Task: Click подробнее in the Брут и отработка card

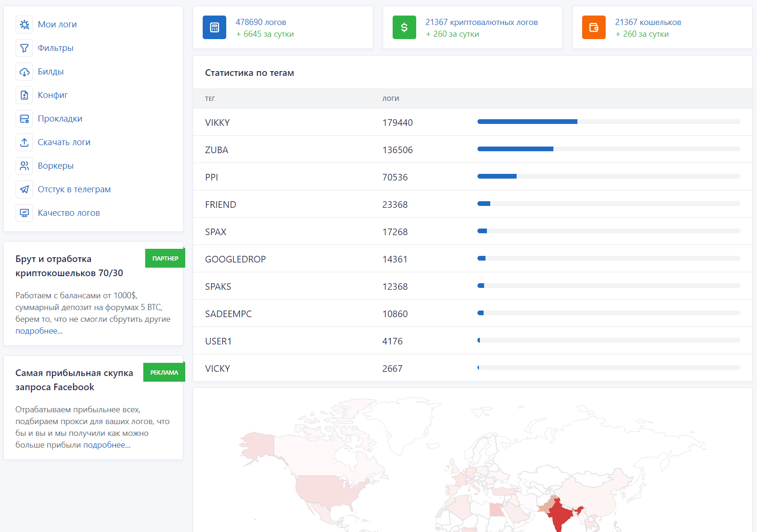Action: (x=39, y=331)
